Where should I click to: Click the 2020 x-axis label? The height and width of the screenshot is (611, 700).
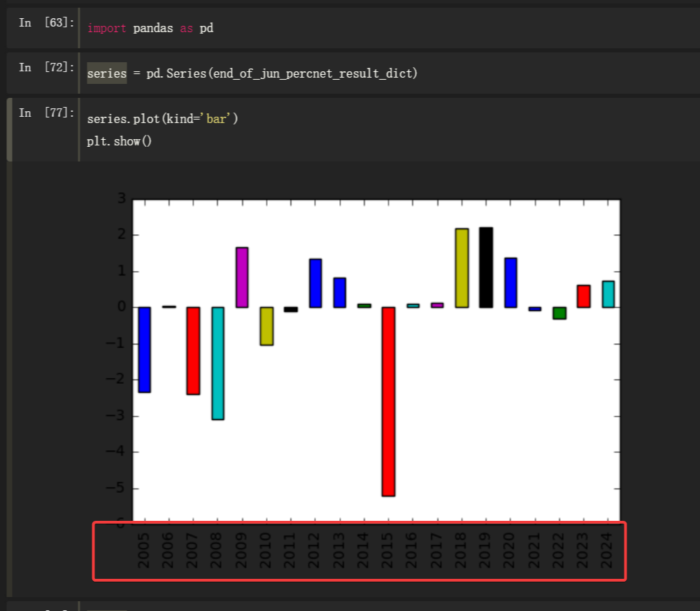[509, 550]
